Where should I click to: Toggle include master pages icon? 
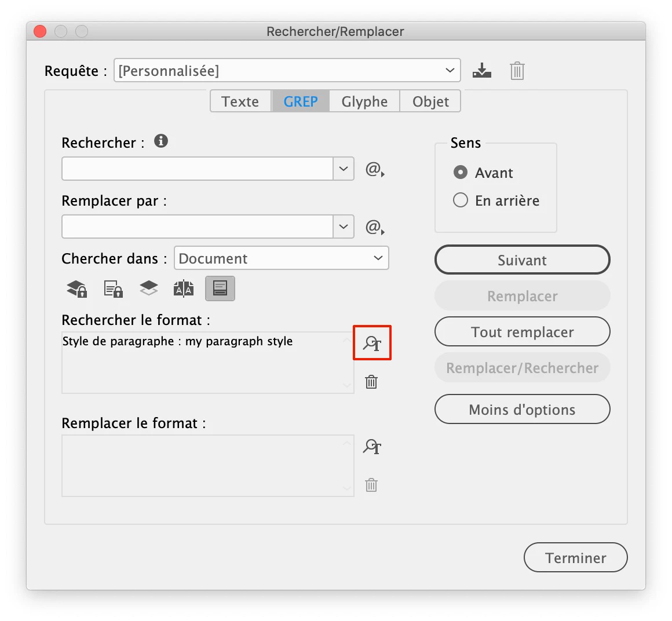[x=184, y=288]
